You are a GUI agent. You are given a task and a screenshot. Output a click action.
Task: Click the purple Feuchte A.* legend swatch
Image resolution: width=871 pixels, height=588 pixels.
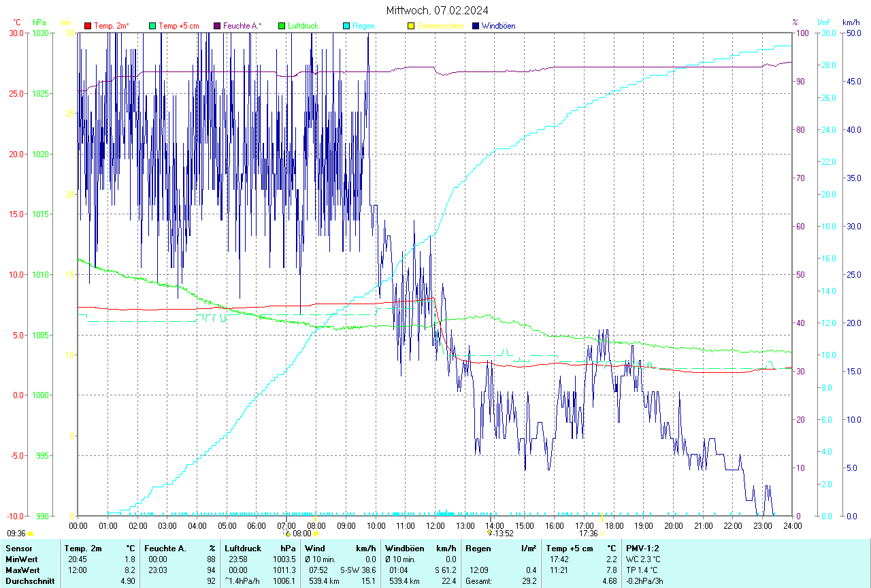(218, 26)
